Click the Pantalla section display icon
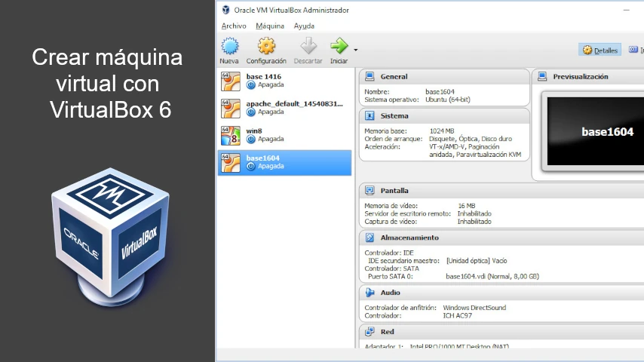644x362 pixels. 370,190
